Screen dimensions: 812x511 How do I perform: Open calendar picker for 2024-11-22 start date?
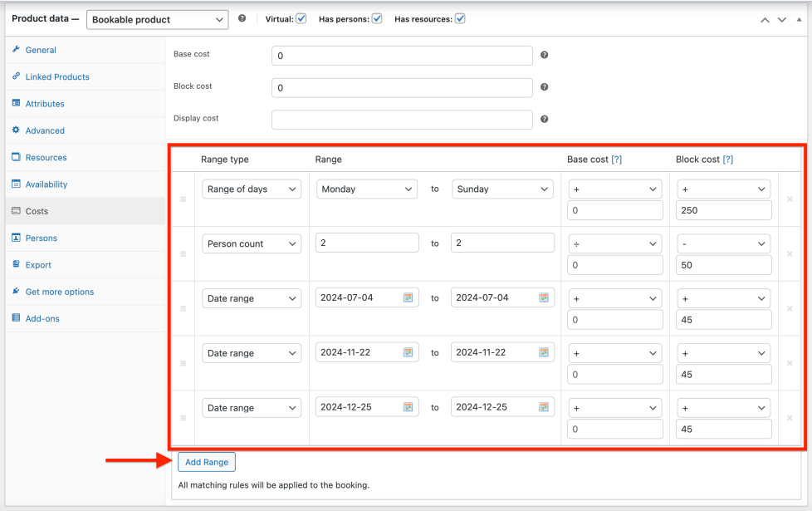[x=408, y=352]
